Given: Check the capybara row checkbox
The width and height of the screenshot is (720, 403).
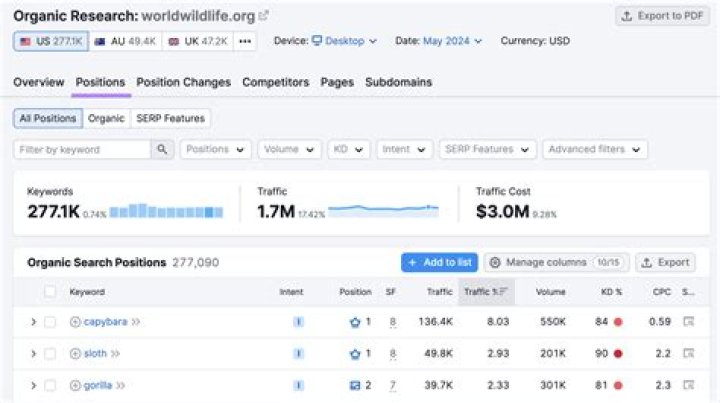Looking at the screenshot, I should click(50, 322).
